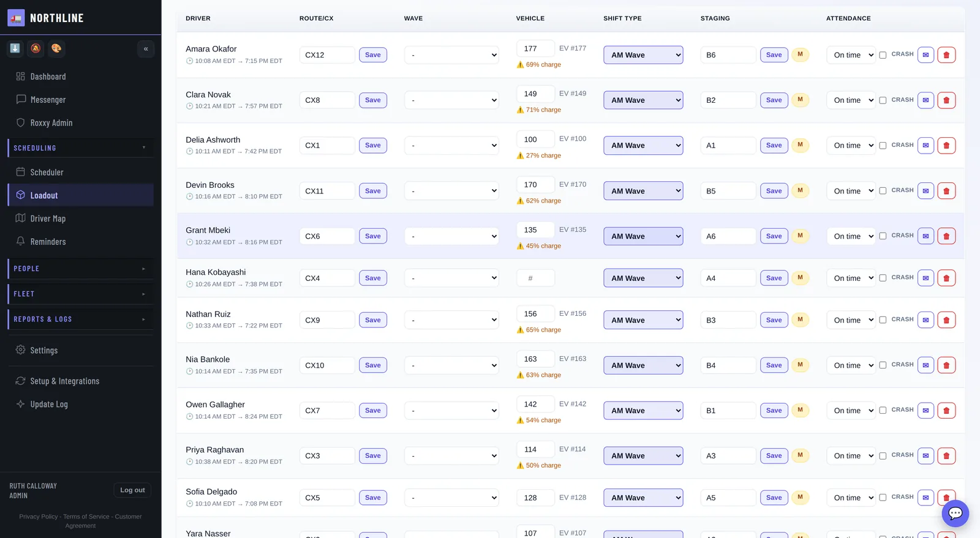Click the route field showing CX11

click(327, 191)
